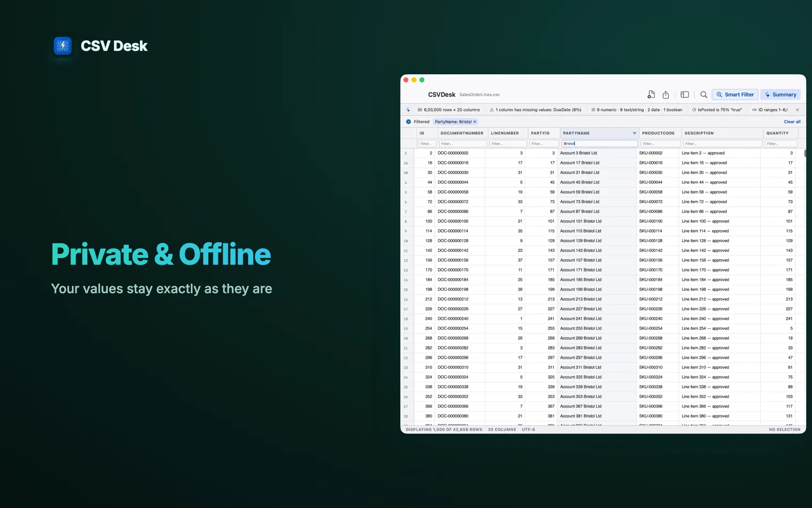The height and width of the screenshot is (508, 812).
Task: Click the sparkle icon in summary bar
Action: click(408, 110)
